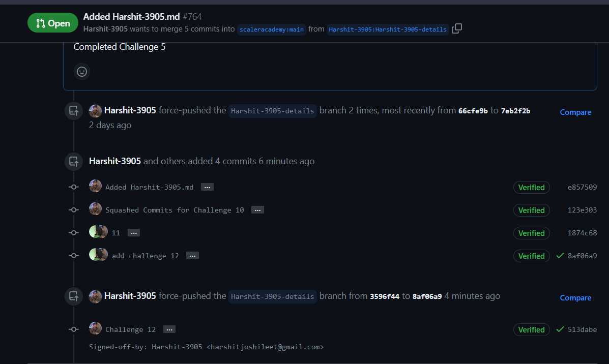Open Harshit-3905's avatar on the Added commit
This screenshot has width=609, height=364.
click(95, 186)
